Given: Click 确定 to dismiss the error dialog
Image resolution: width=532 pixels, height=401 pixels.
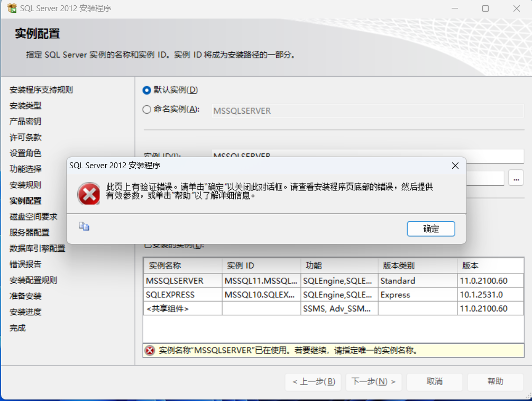Looking at the screenshot, I should pos(431,229).
